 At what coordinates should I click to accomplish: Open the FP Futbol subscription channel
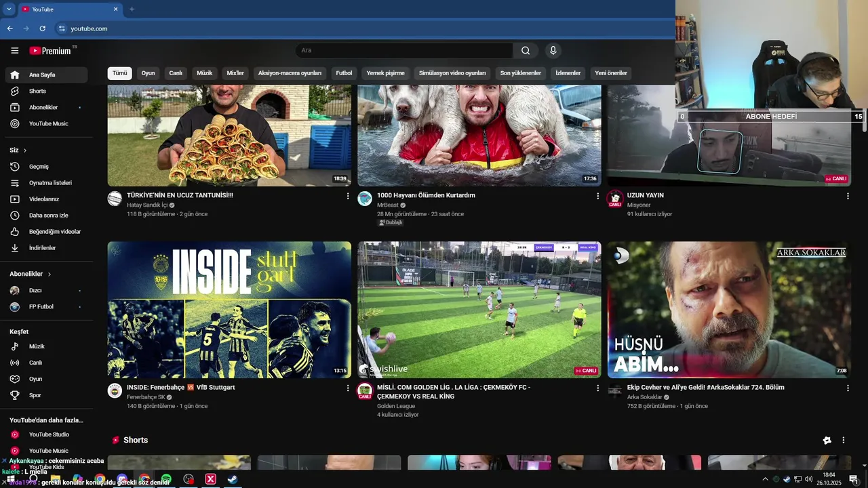pyautogui.click(x=46, y=307)
